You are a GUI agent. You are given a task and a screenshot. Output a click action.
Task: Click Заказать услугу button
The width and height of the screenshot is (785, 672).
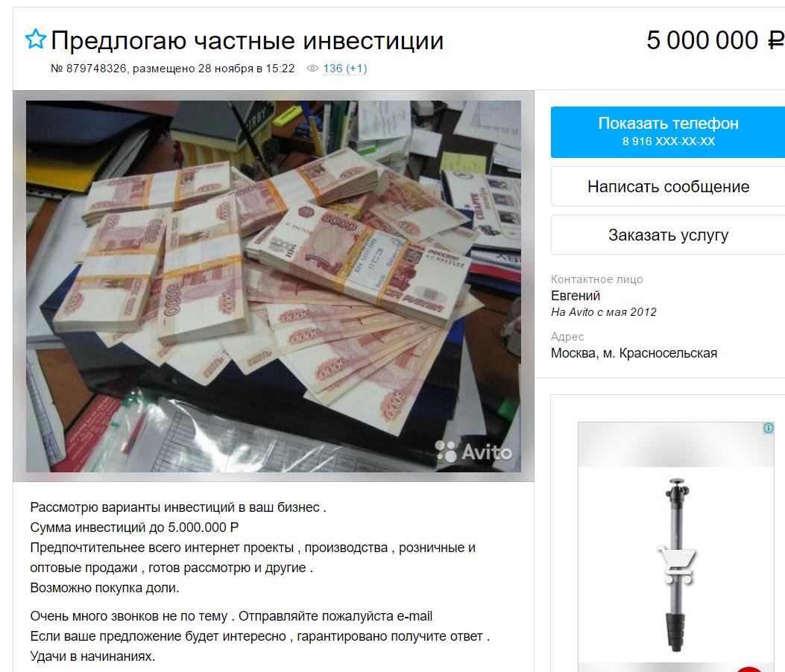pos(669,235)
